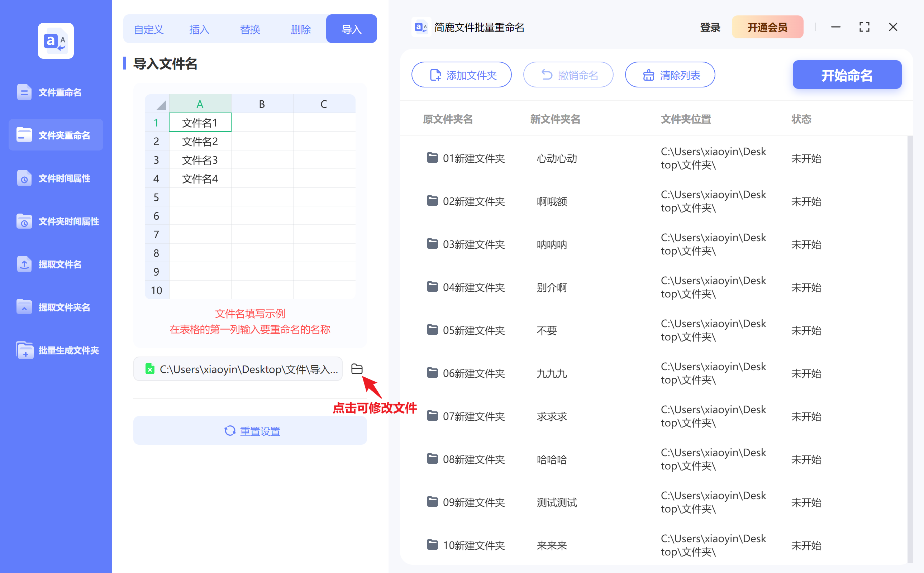Click the 开始命名 button

846,75
